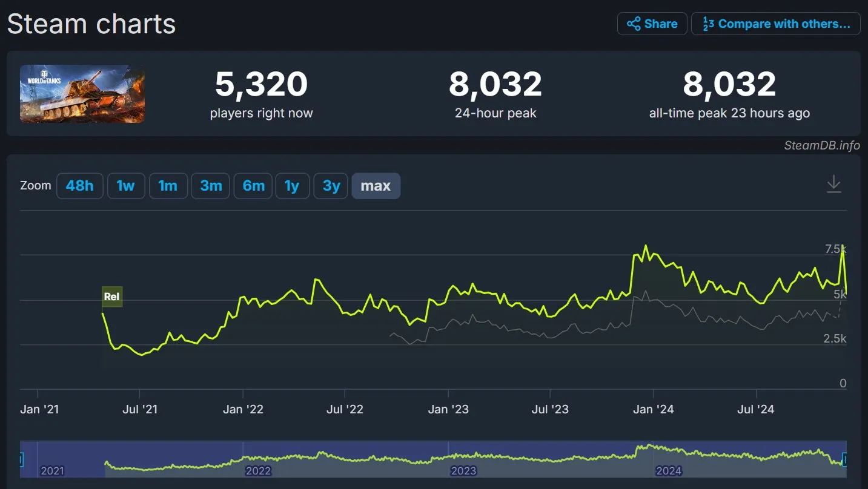Visit the SteamDB.info link
The height and width of the screenshot is (489, 868).
tap(821, 145)
